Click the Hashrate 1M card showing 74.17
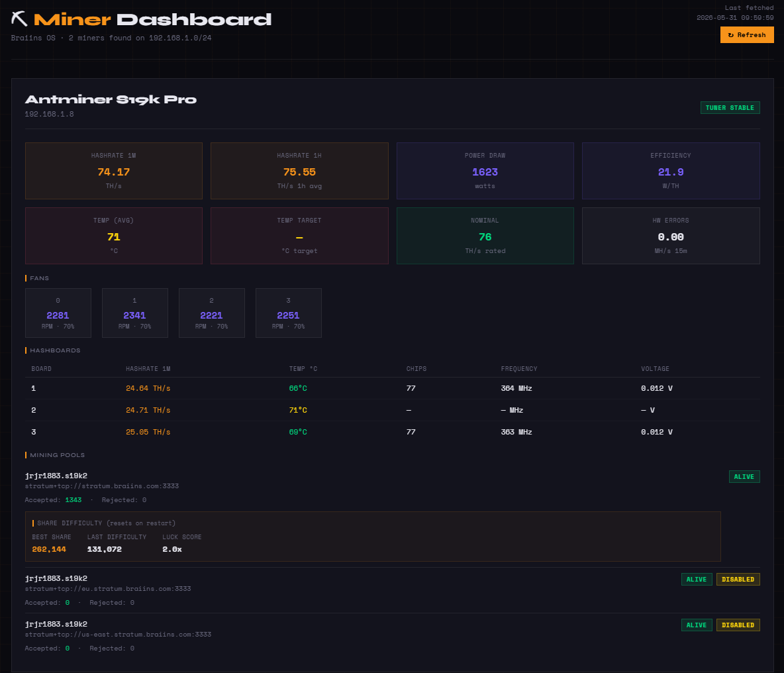 tap(113, 171)
